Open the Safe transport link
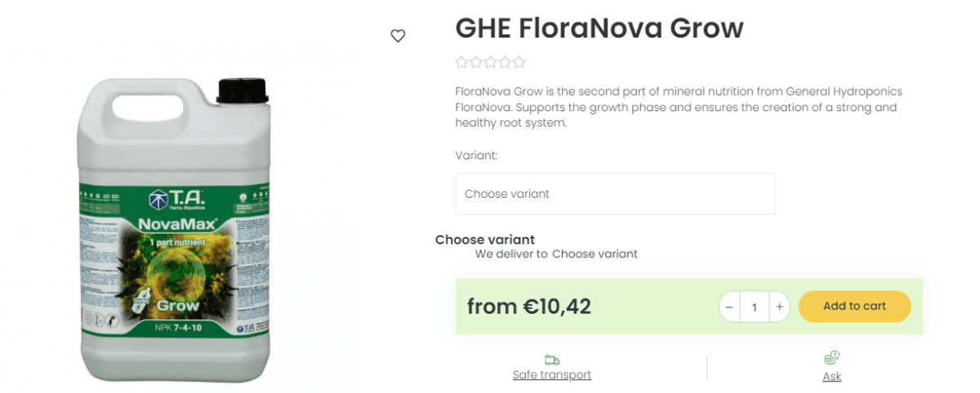This screenshot has width=980, height=393. point(552,375)
